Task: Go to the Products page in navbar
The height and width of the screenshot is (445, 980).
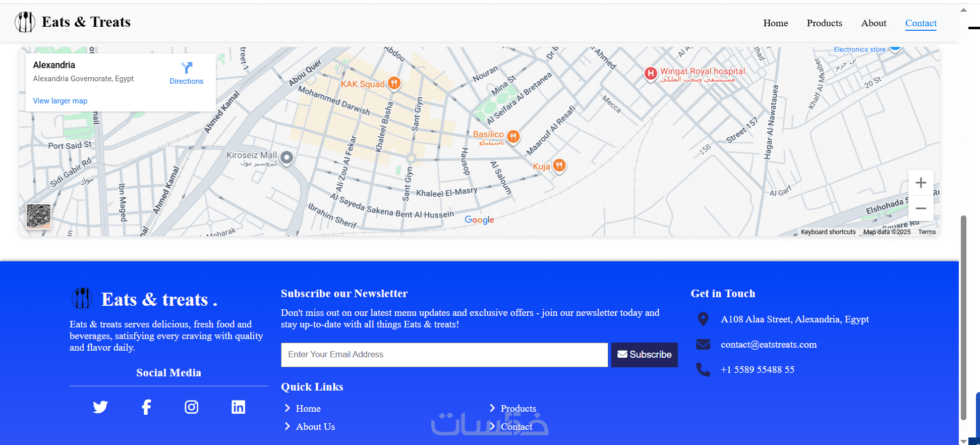Action: pos(824,23)
